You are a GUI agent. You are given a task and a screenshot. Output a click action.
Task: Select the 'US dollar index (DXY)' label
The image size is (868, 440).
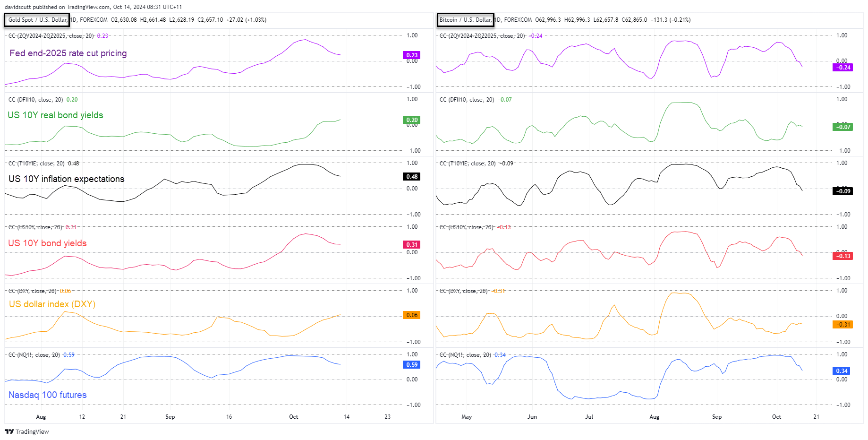(52, 304)
